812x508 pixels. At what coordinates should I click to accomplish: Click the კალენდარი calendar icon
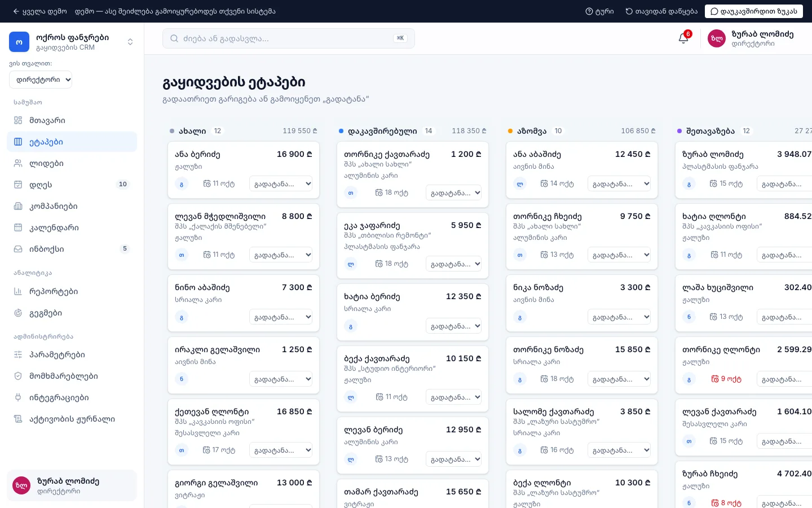(x=18, y=227)
